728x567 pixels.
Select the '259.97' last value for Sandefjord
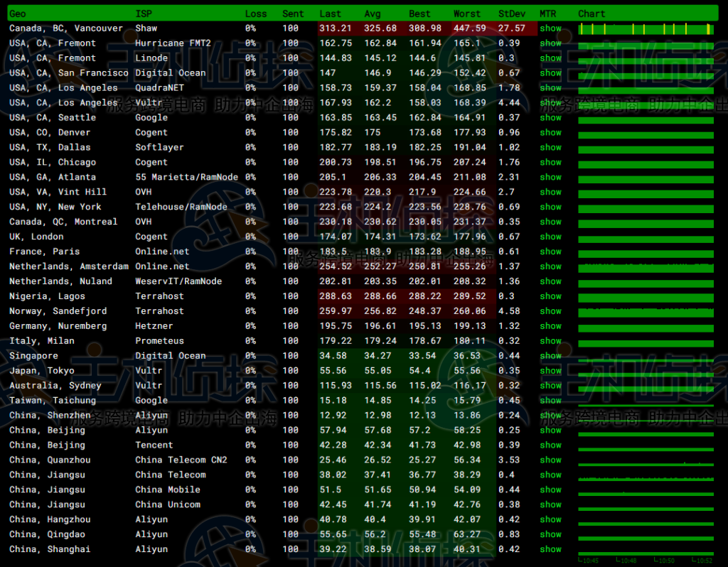[336, 311]
